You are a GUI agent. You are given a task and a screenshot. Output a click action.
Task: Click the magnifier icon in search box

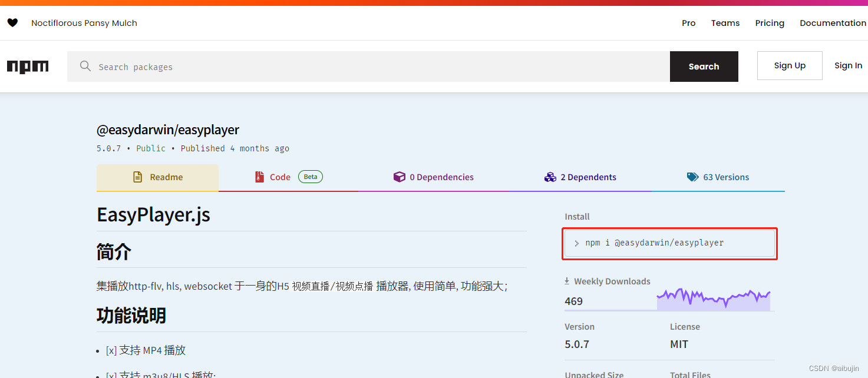pos(85,67)
